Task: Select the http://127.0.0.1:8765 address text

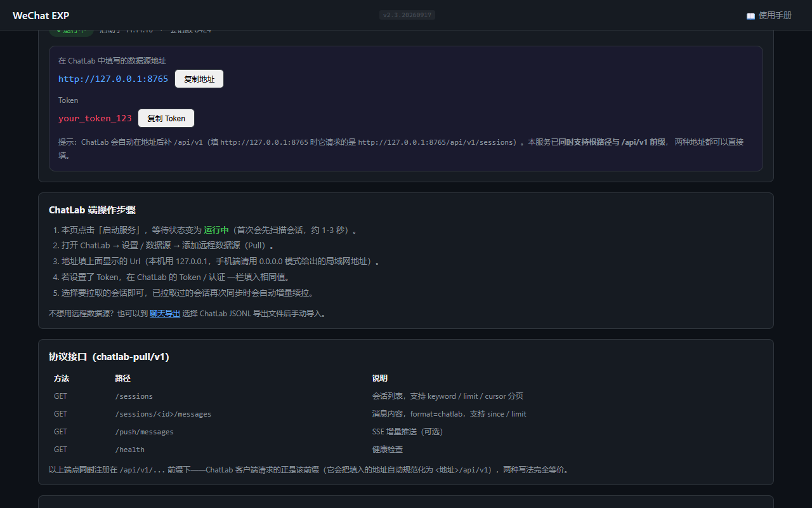Action: (x=113, y=79)
